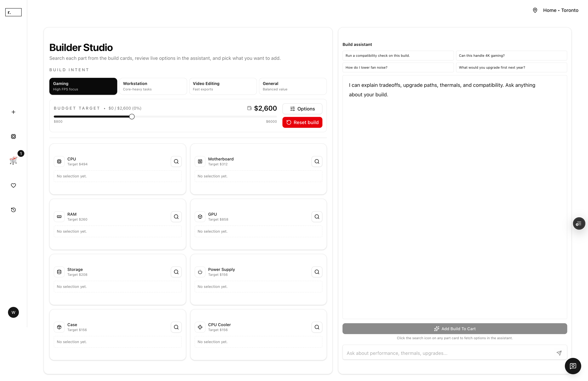The image size is (588, 381).
Task: Fetch options via the GPU card search icon
Action: 317,216
